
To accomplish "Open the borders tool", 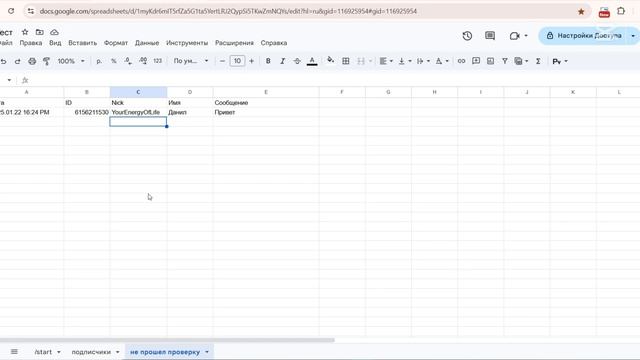I will point(346,61).
